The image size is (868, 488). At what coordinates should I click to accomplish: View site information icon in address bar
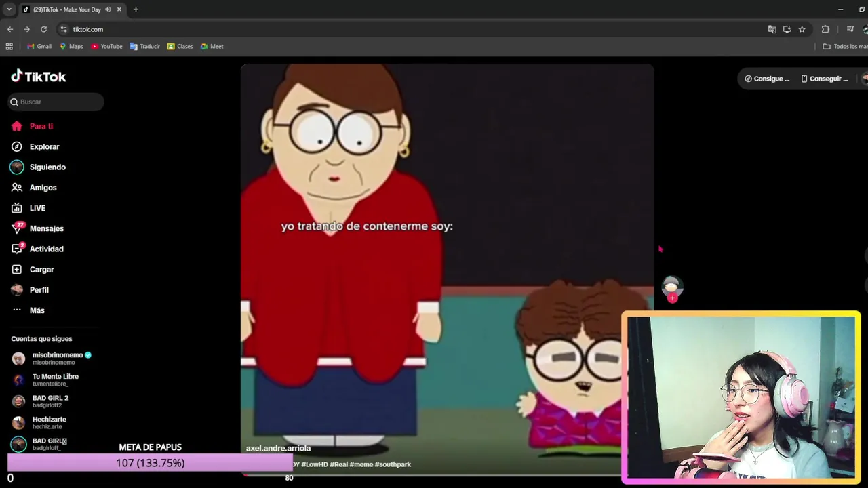pos(64,29)
